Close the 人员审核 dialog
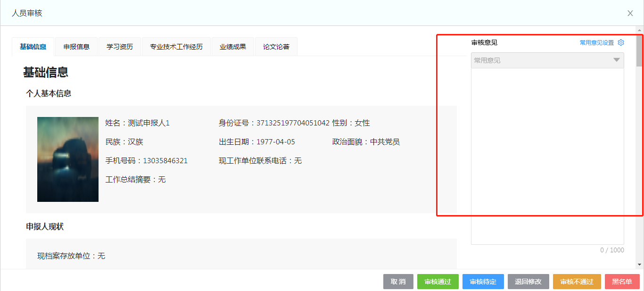The height and width of the screenshot is (291, 644). (x=630, y=13)
